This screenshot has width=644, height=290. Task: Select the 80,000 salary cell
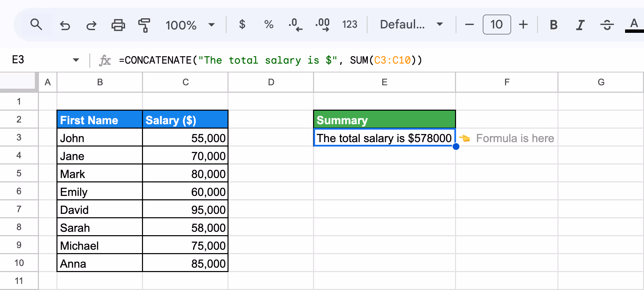[x=185, y=173]
